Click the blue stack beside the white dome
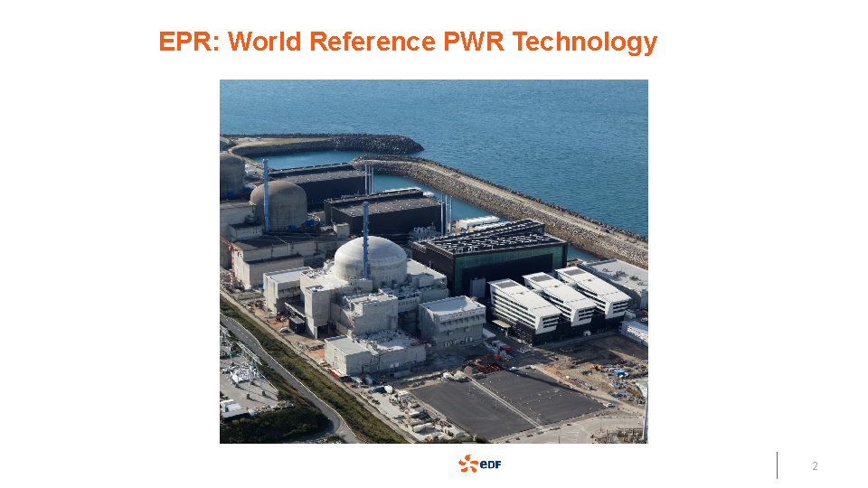 click(x=365, y=239)
